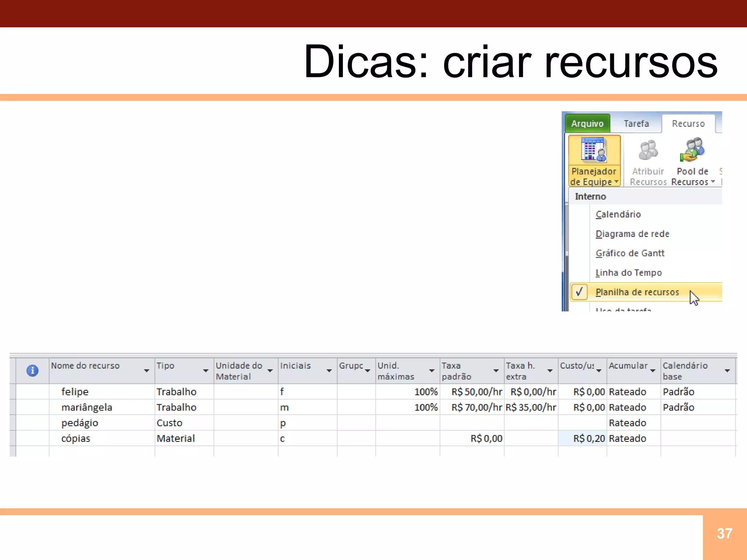This screenshot has width=747, height=560.
Task: Click the pedágio row Rateado cell
Action: (x=634, y=423)
